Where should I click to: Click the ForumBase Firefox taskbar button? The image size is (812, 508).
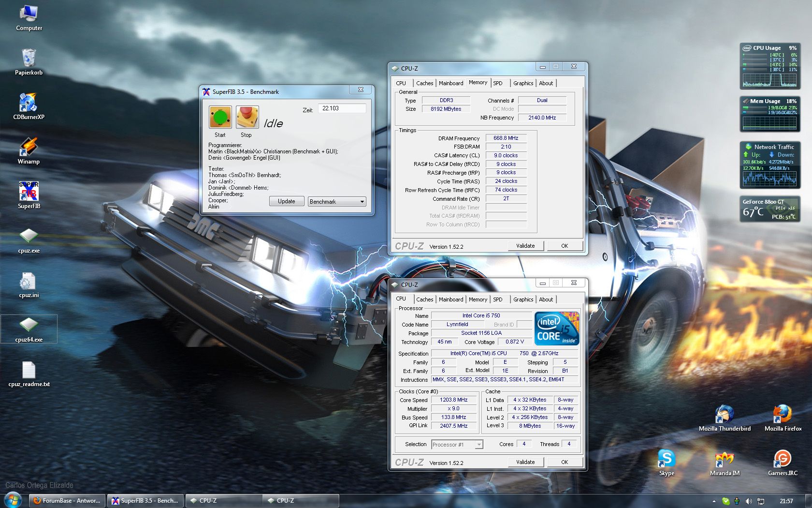[67, 501]
